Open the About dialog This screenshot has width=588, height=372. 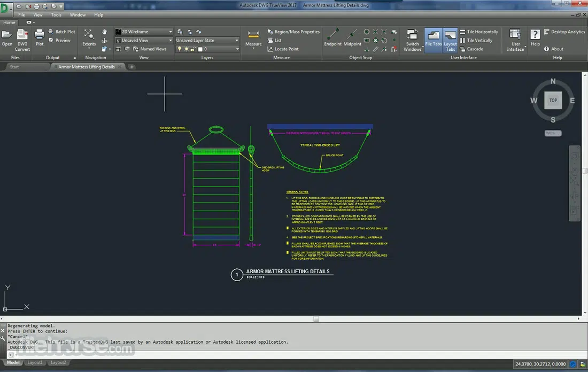click(556, 49)
